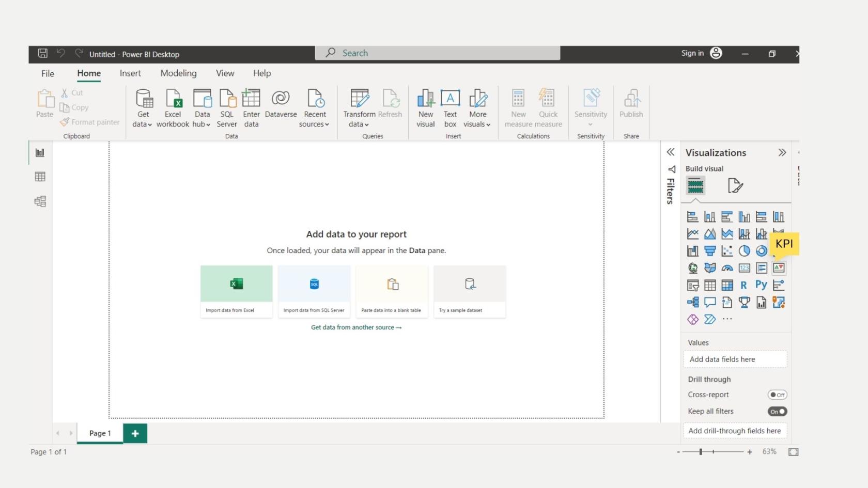Image resolution: width=868 pixels, height=488 pixels.
Task: Import data from Excel card
Action: click(236, 291)
